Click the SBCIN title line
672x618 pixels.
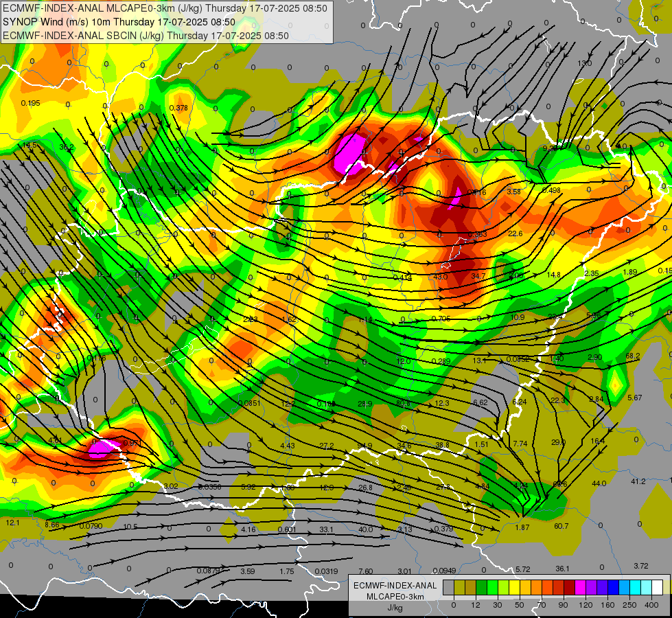pyautogui.click(x=146, y=36)
